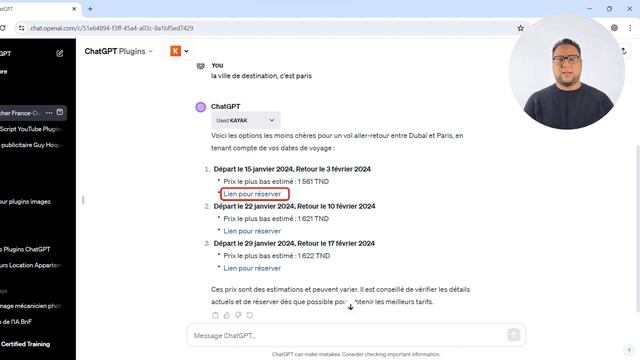640x360 pixels.
Task: Open the Location Appartement chat
Action: point(31,265)
